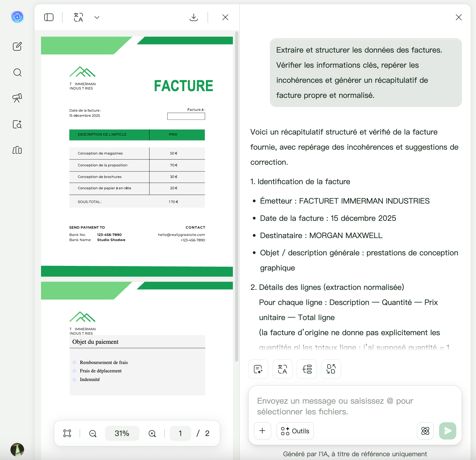Screen dimensions: 476x460
Task: Zoom in the document
Action: click(152, 433)
